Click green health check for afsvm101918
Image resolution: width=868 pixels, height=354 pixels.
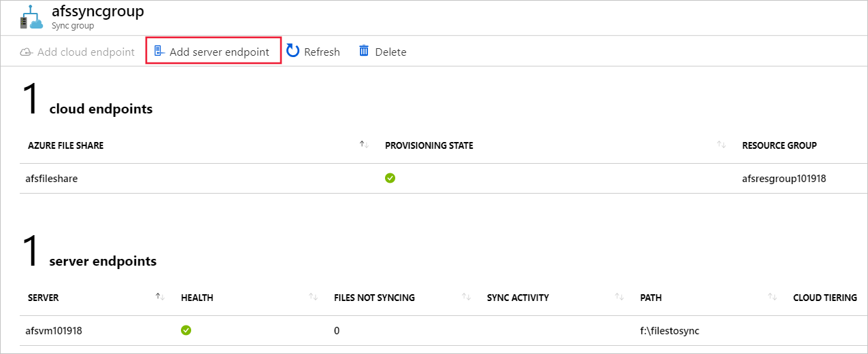(x=186, y=330)
